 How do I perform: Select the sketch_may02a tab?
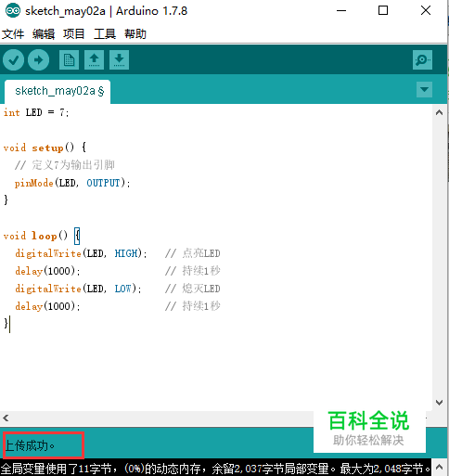[58, 91]
